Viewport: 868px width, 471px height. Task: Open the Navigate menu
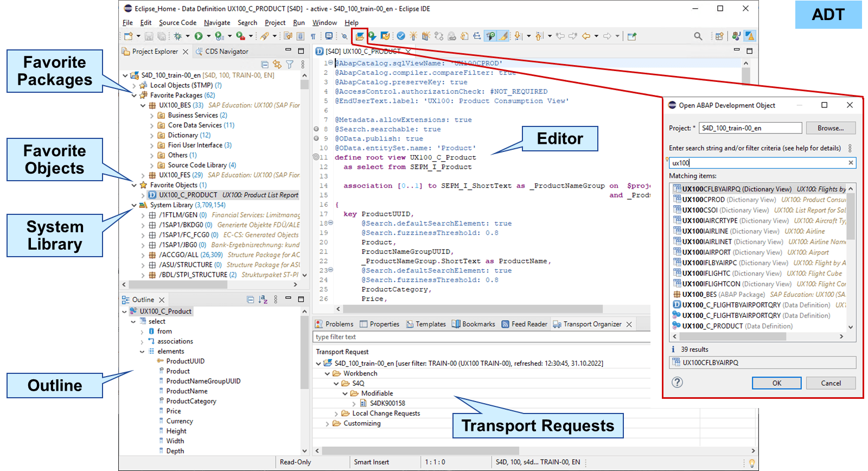217,23
